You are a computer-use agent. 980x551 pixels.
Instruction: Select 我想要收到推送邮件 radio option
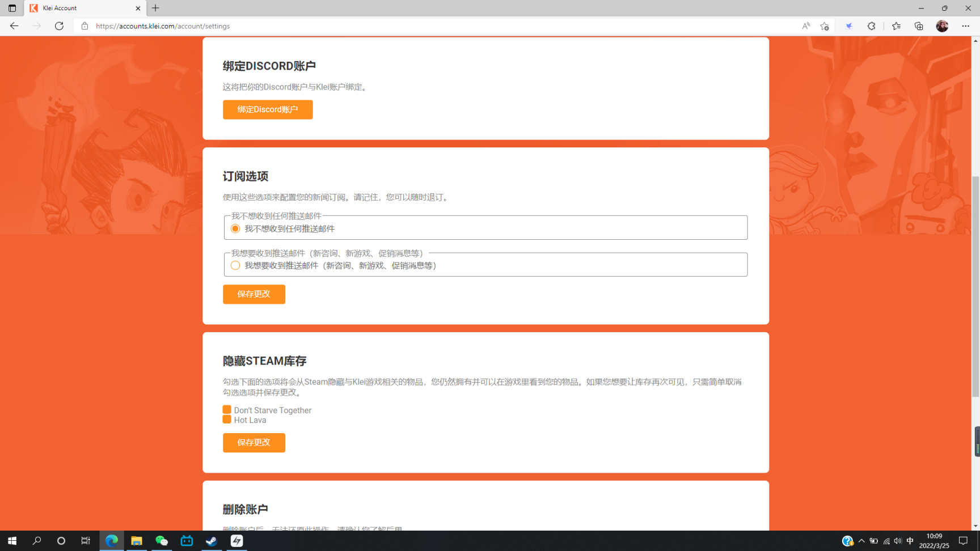click(x=235, y=265)
